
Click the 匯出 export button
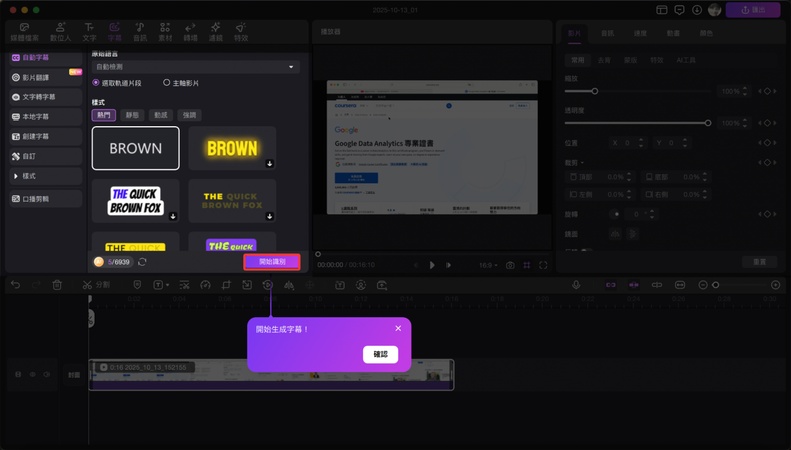[753, 10]
